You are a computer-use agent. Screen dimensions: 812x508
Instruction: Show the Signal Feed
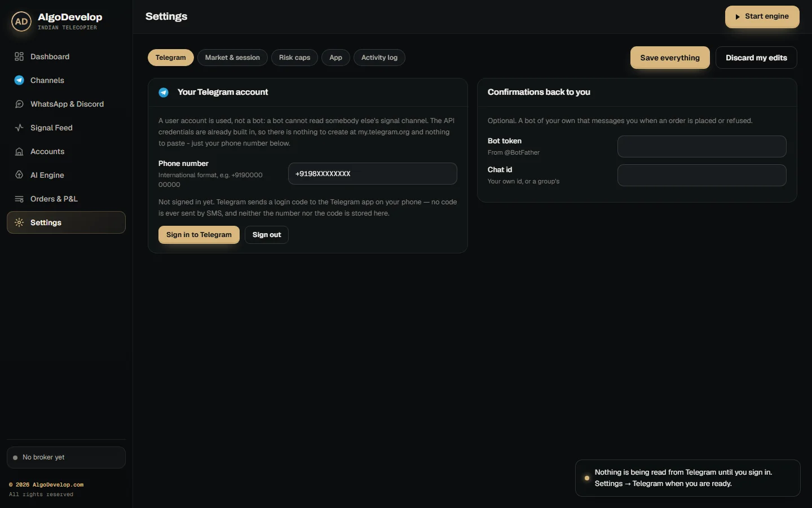coord(66,128)
